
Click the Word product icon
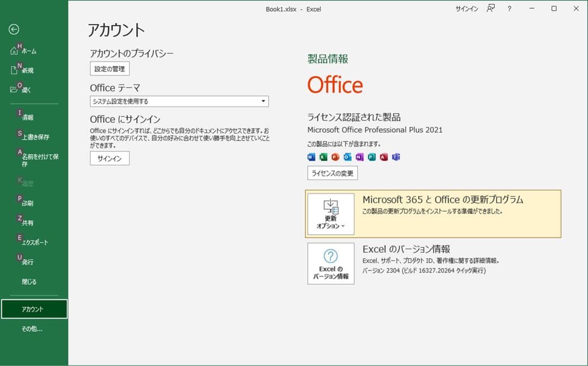[x=310, y=157]
